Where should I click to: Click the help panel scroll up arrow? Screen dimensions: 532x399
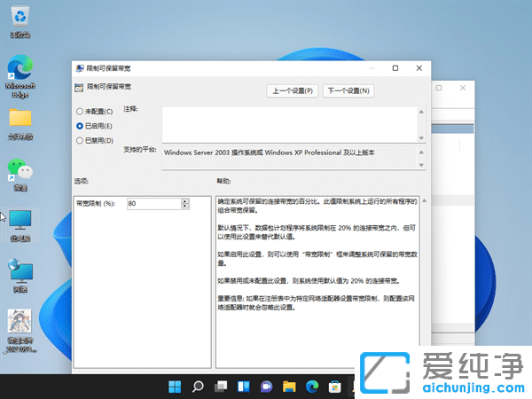(425, 201)
